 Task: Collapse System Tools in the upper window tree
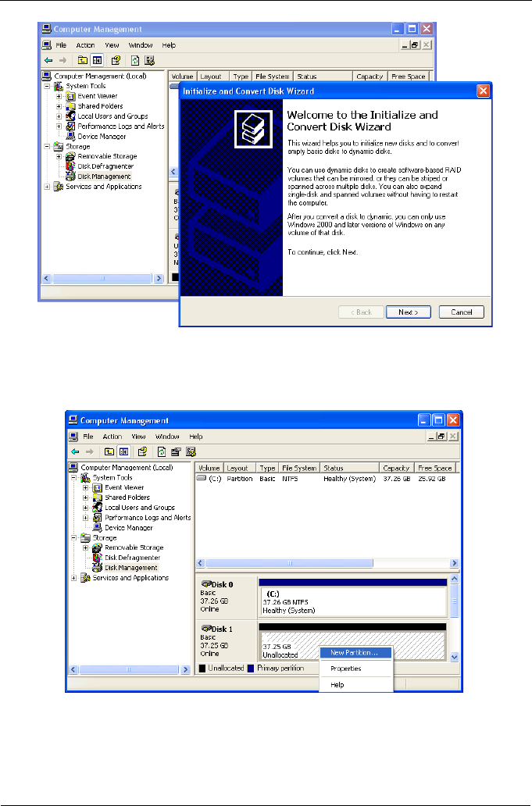(x=48, y=86)
